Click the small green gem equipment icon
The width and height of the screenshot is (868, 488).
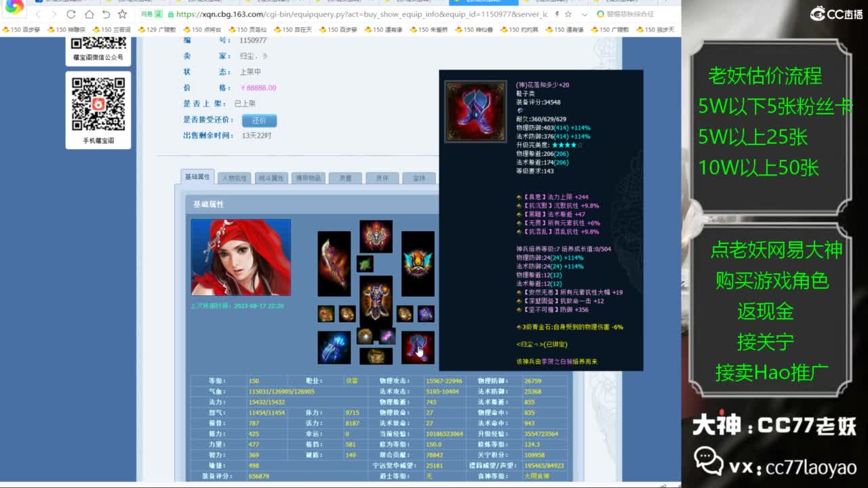365,264
